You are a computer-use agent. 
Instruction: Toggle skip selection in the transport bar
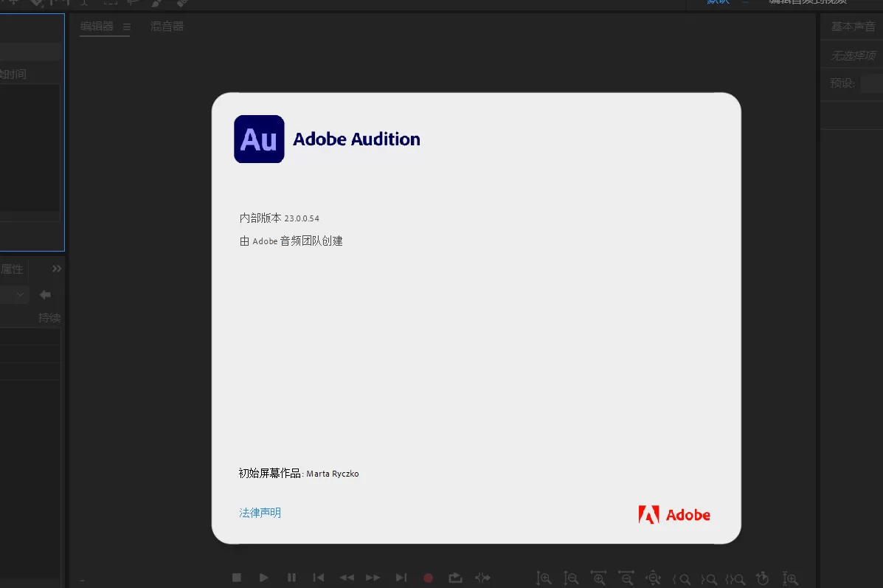[482, 578]
